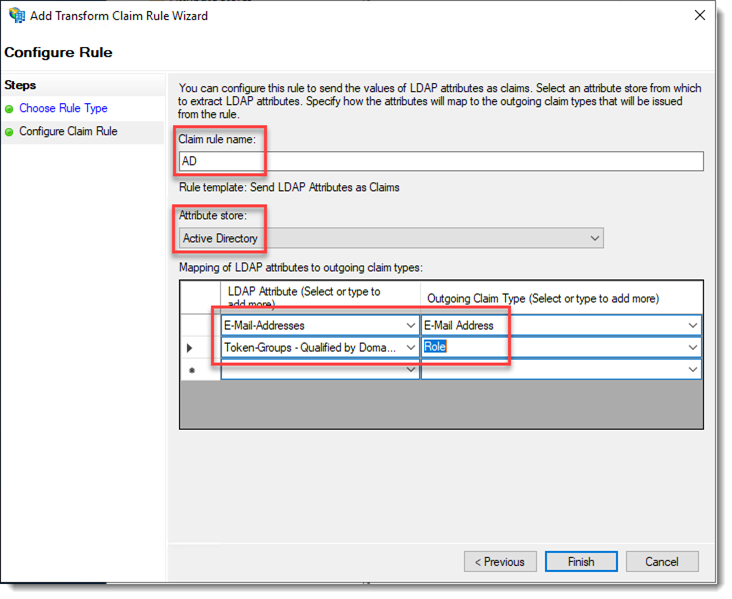Click the Rule template text line
732x599 pixels.
[289, 188]
